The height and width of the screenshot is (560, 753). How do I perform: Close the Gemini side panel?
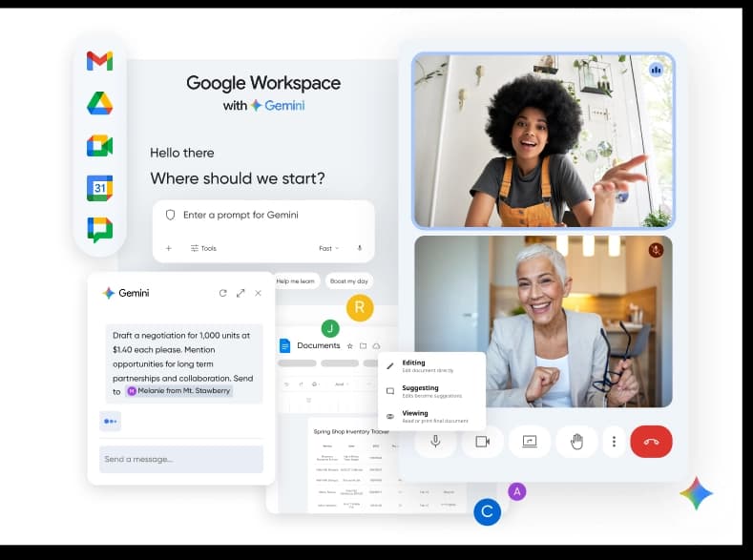pos(258,293)
